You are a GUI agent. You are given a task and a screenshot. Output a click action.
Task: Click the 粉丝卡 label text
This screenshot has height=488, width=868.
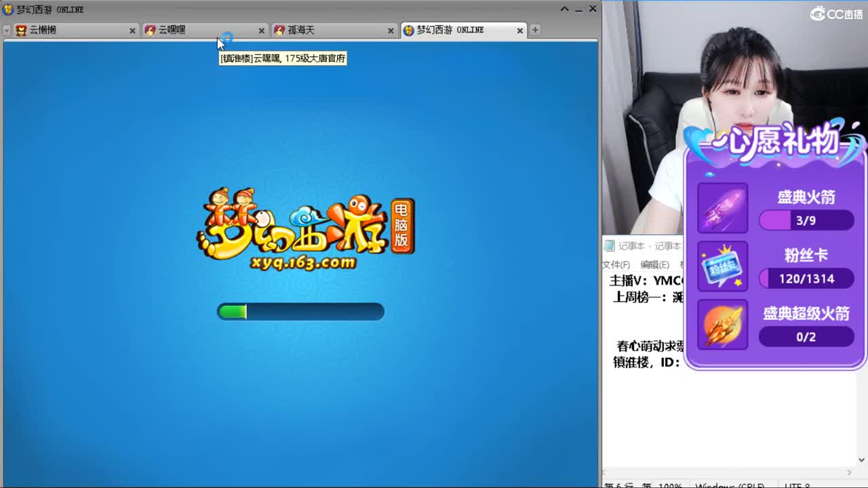tap(806, 256)
